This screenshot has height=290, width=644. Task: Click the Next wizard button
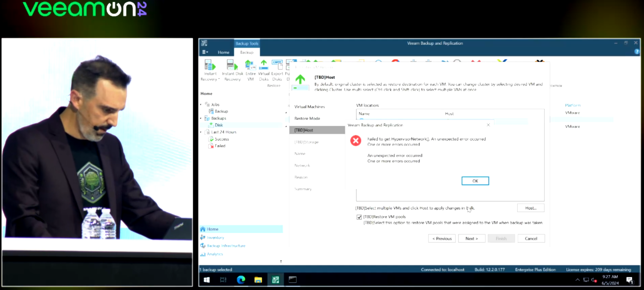[x=471, y=238]
